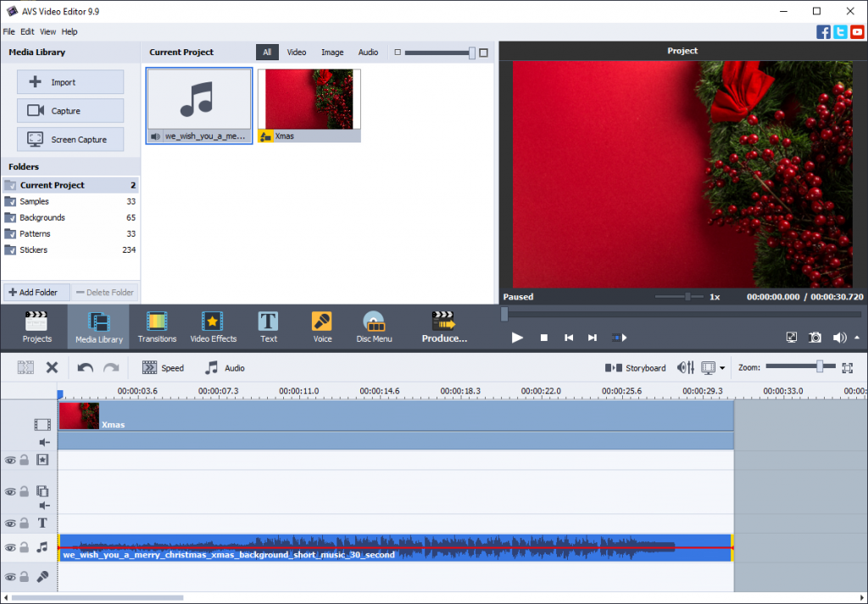Adjust the media thumbnail size slider
868x604 pixels.
pyautogui.click(x=441, y=53)
